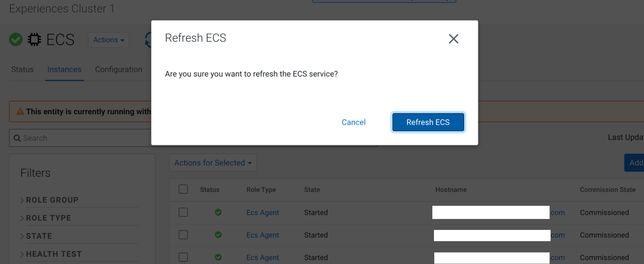Viewport: 644px width, 264px height.
Task: Click the green ECS health status icon
Action: coord(16,40)
